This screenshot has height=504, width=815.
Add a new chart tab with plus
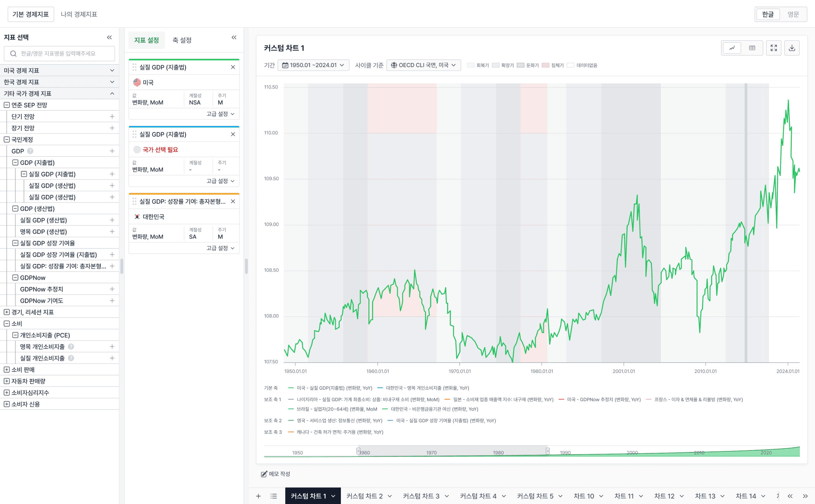click(x=258, y=496)
